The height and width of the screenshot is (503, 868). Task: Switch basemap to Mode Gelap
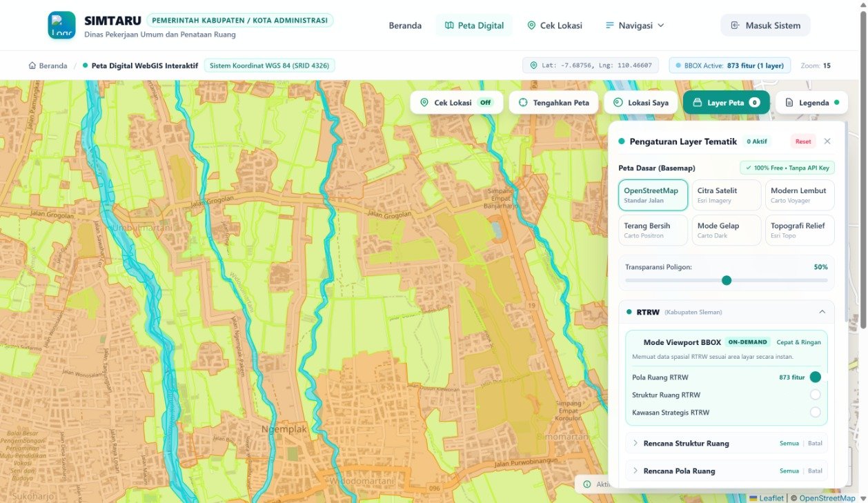(727, 230)
